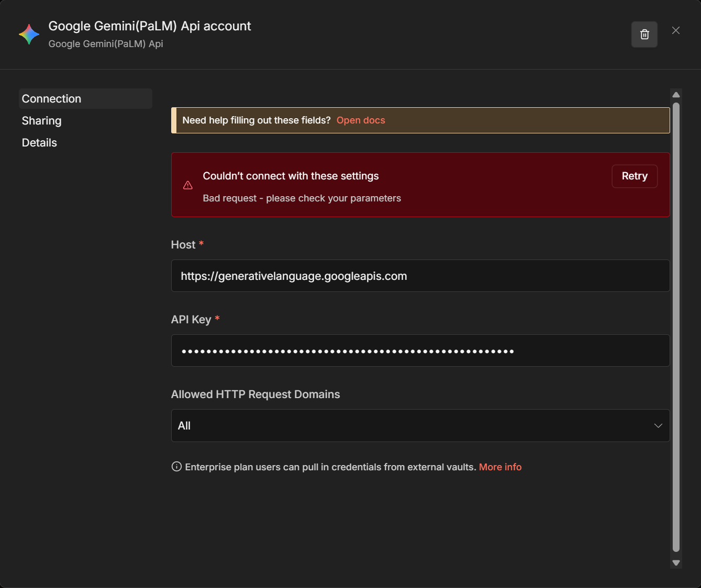Click into the Host URL field
This screenshot has height=588, width=701.
[420, 276]
